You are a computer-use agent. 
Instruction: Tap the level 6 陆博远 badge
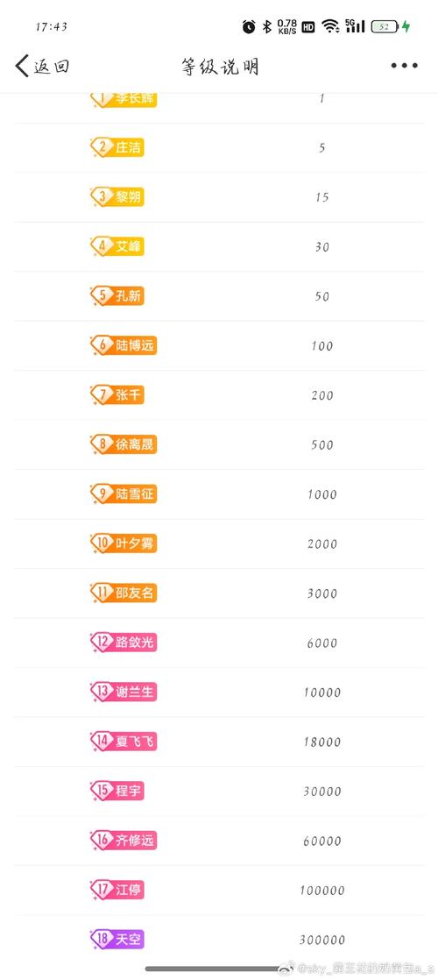tap(124, 345)
